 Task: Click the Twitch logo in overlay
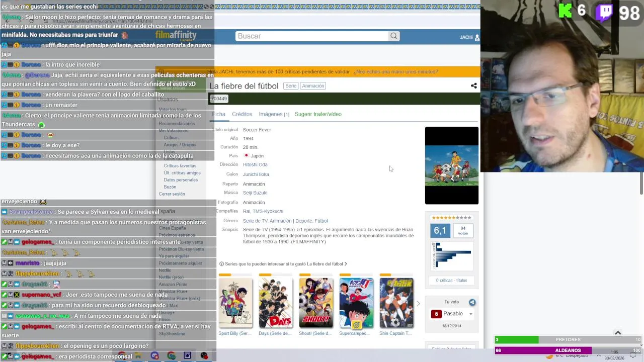[604, 12]
